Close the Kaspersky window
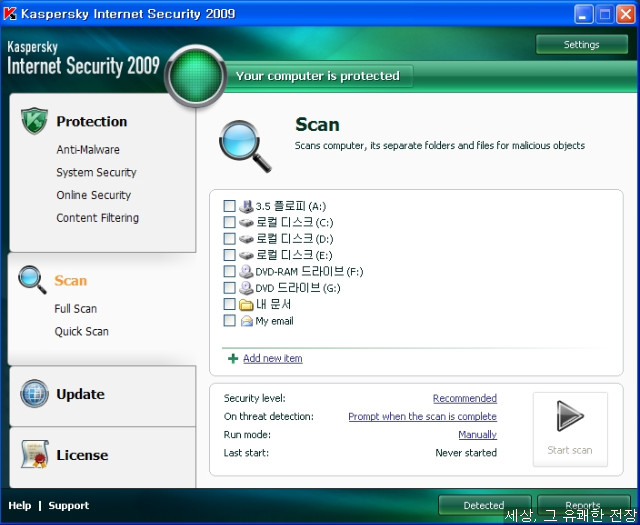The width and height of the screenshot is (640, 525). point(625,15)
